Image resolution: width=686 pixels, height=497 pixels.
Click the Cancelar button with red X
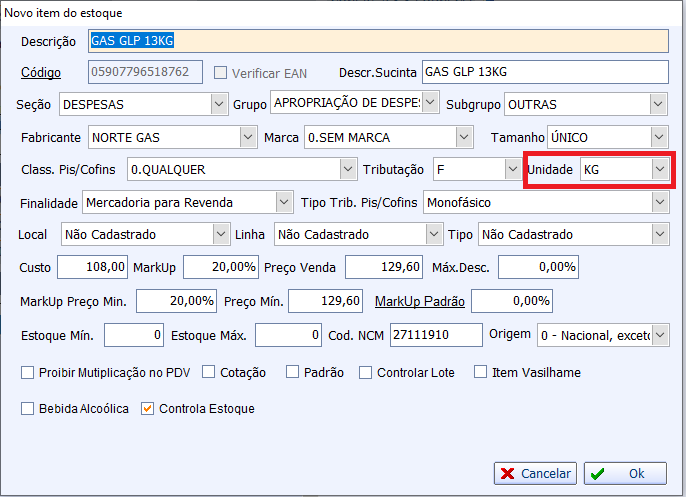pos(535,473)
